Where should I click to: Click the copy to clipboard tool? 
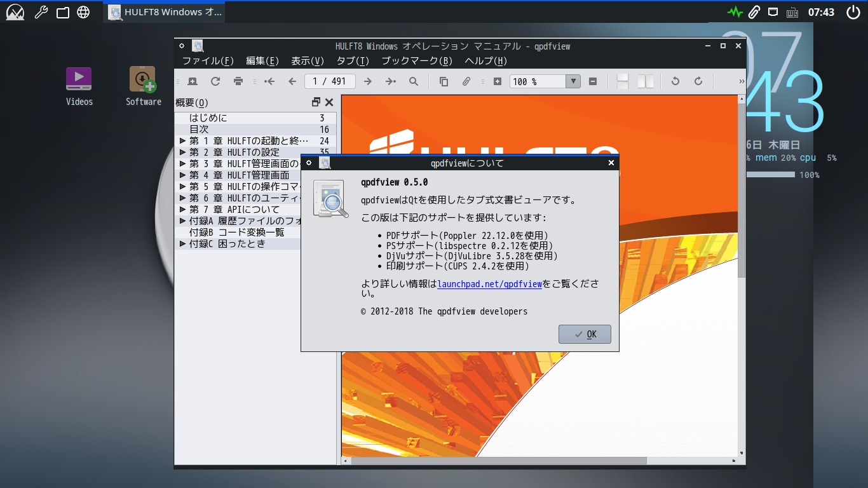(x=444, y=81)
